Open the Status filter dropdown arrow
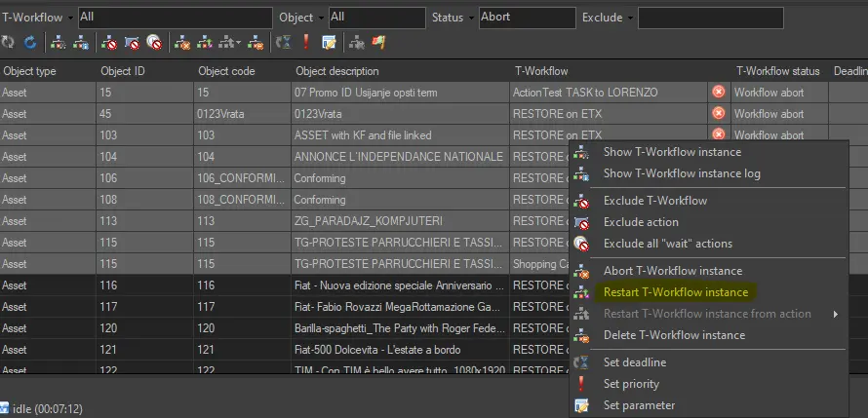Viewport: 868px width, 418px height. [470, 18]
